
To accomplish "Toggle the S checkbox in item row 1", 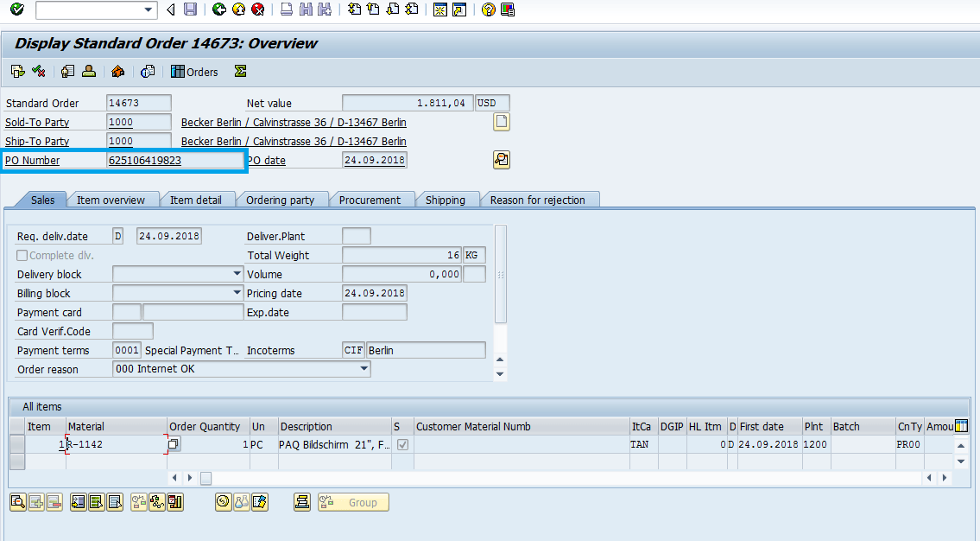I will pyautogui.click(x=403, y=445).
